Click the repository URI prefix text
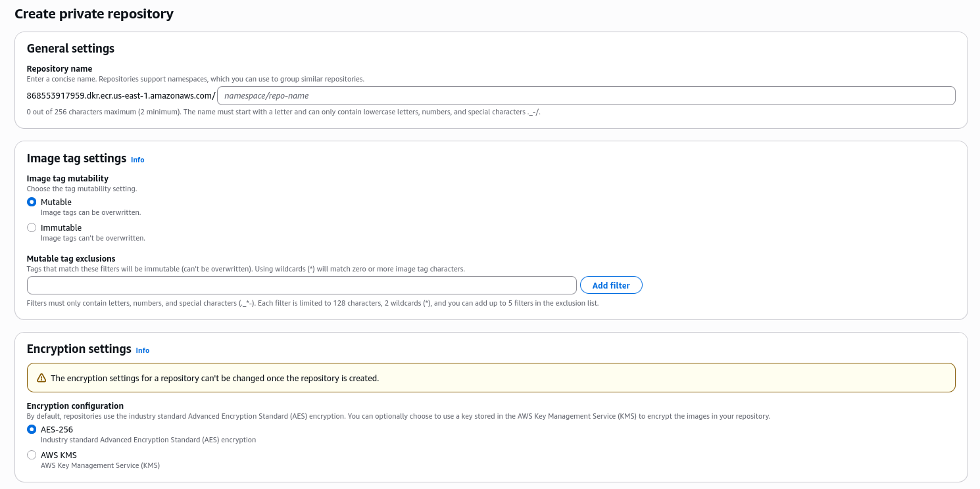This screenshot has width=980, height=489. 120,95
